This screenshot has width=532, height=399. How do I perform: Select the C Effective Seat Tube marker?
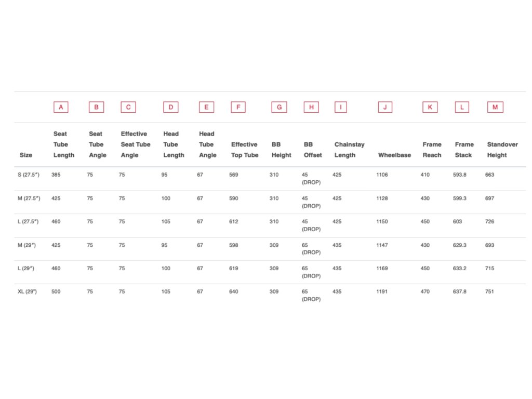pyautogui.click(x=128, y=107)
